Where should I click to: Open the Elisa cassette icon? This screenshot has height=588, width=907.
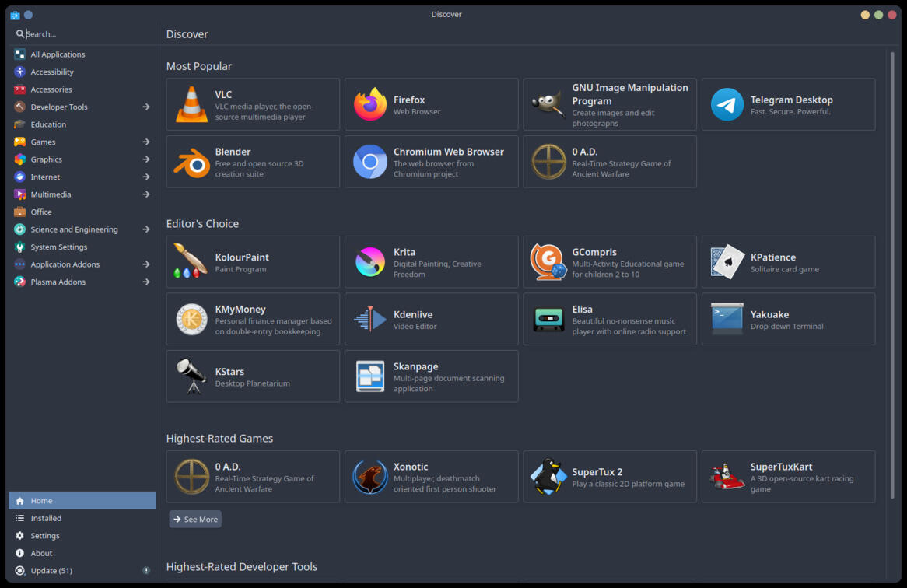[x=548, y=319]
